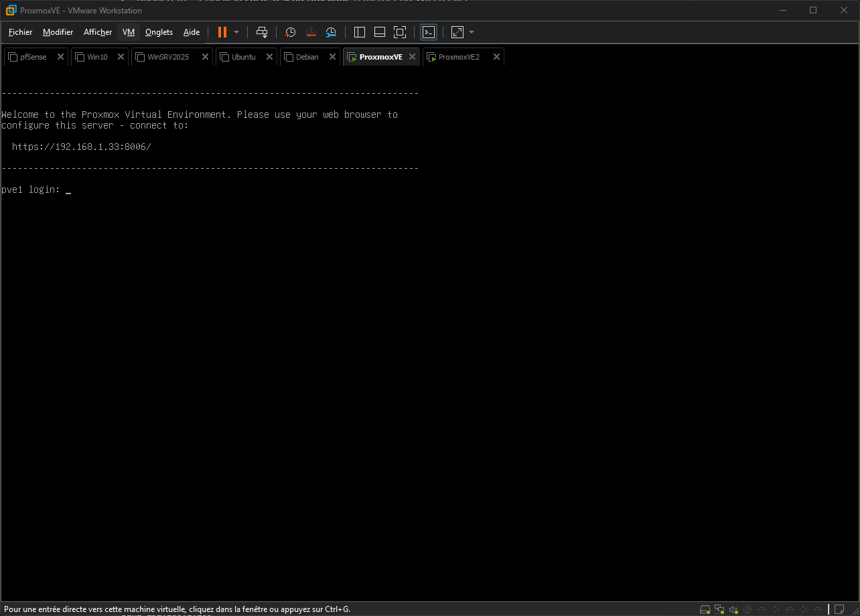Screen dimensions: 860x616
Task: Open the power options dropdown arrow
Action: (x=236, y=32)
